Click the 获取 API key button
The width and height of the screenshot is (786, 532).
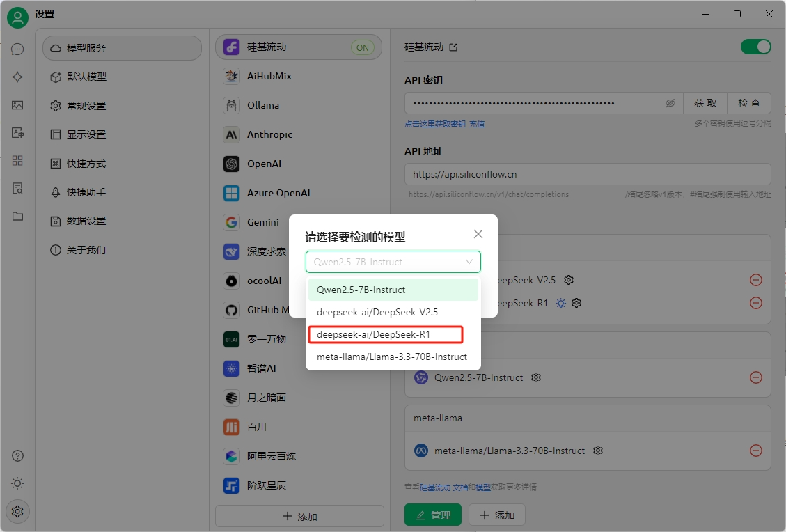(705, 103)
